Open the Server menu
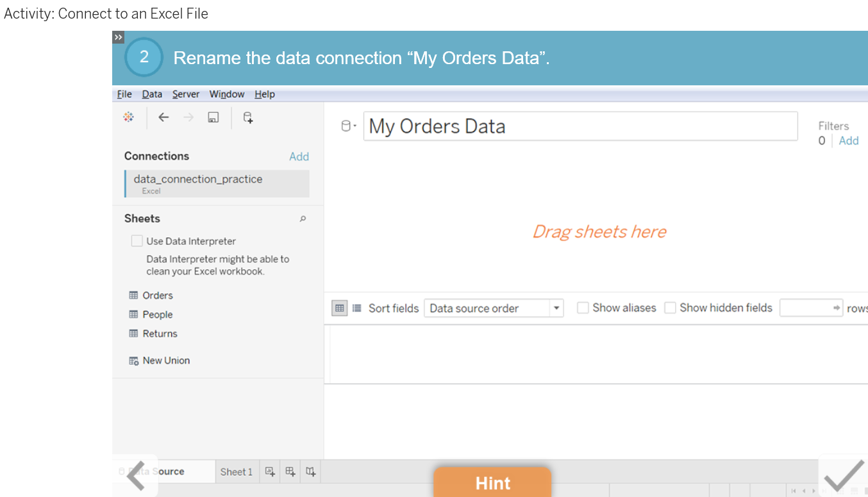Image resolution: width=868 pixels, height=497 pixels. point(186,94)
